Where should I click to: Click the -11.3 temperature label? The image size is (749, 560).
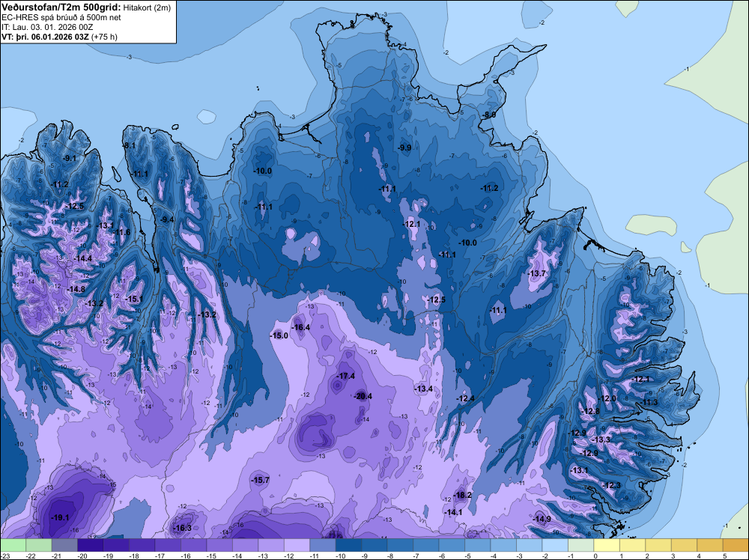pyautogui.click(x=649, y=403)
